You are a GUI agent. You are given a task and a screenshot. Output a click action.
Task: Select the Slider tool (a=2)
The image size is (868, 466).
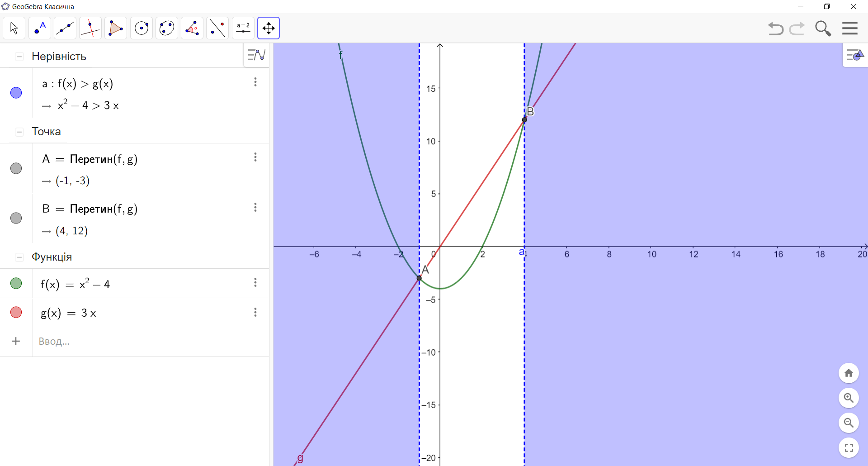coord(243,28)
